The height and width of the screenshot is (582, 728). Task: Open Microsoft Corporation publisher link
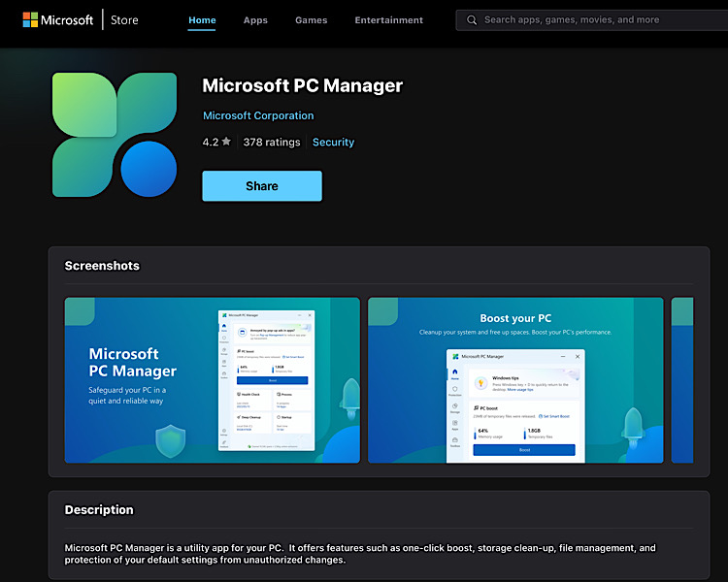coord(258,115)
